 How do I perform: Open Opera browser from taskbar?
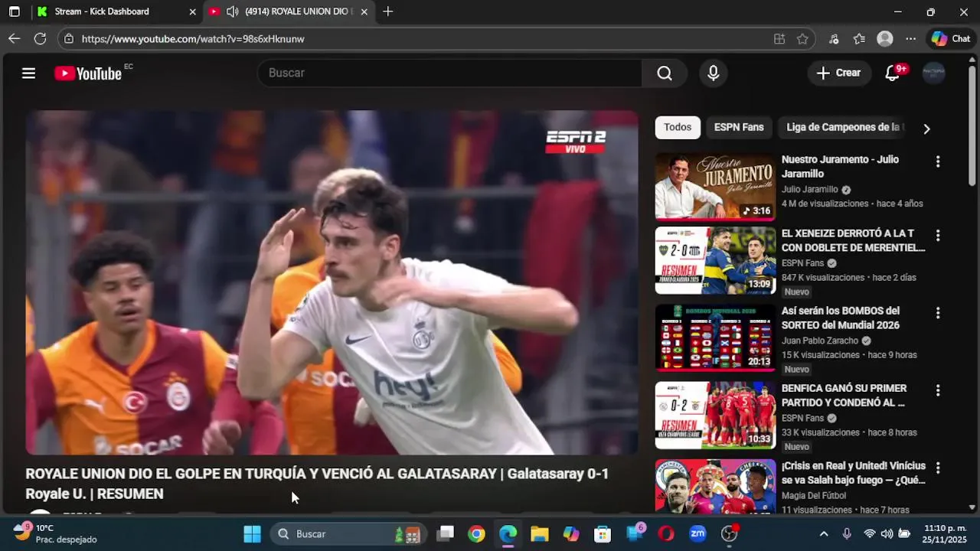tap(666, 533)
